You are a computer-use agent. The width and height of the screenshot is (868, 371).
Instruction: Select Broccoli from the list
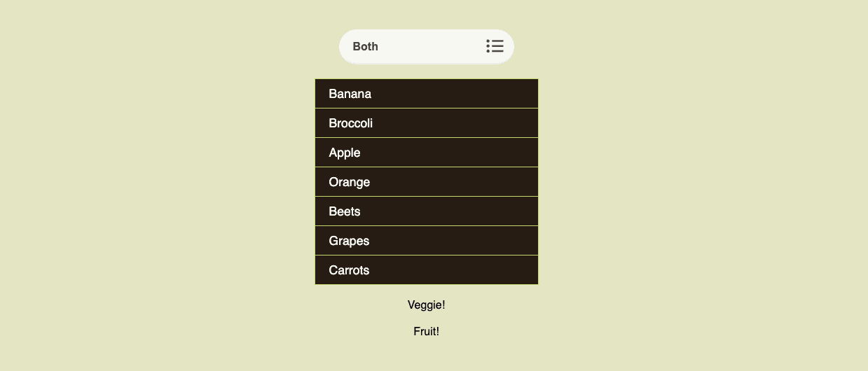(x=426, y=123)
